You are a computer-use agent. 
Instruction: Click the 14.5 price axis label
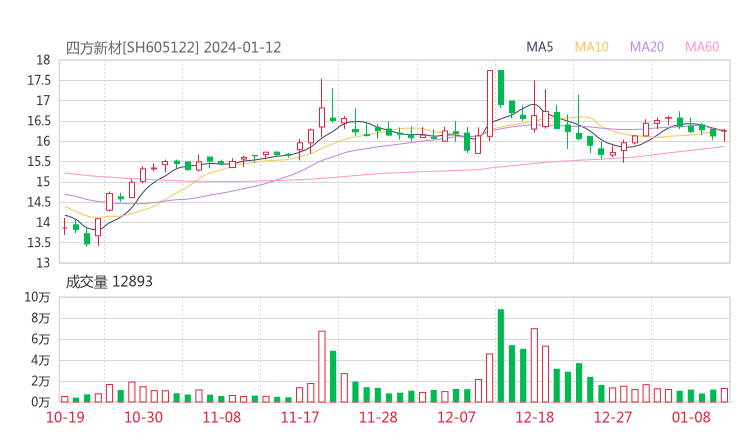click(x=39, y=202)
